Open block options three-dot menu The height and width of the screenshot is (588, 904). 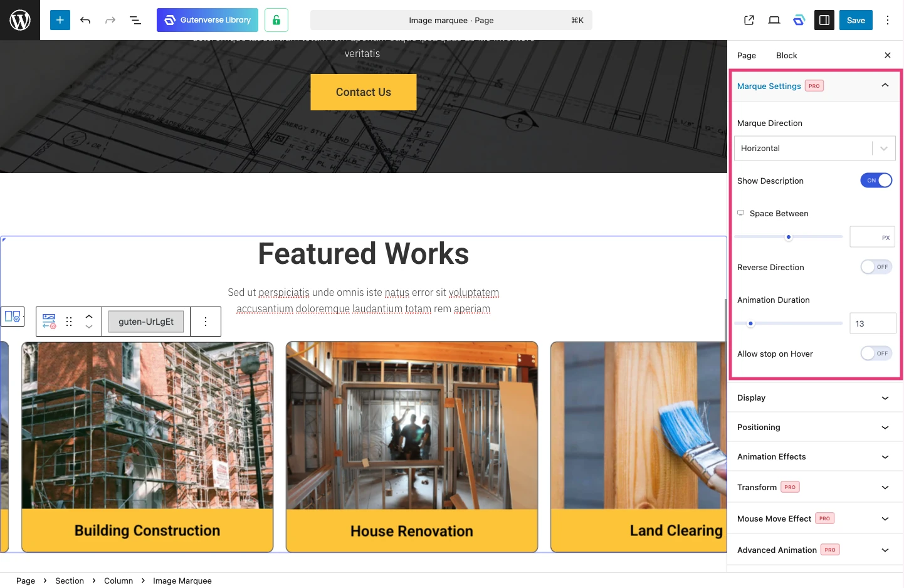pos(206,322)
